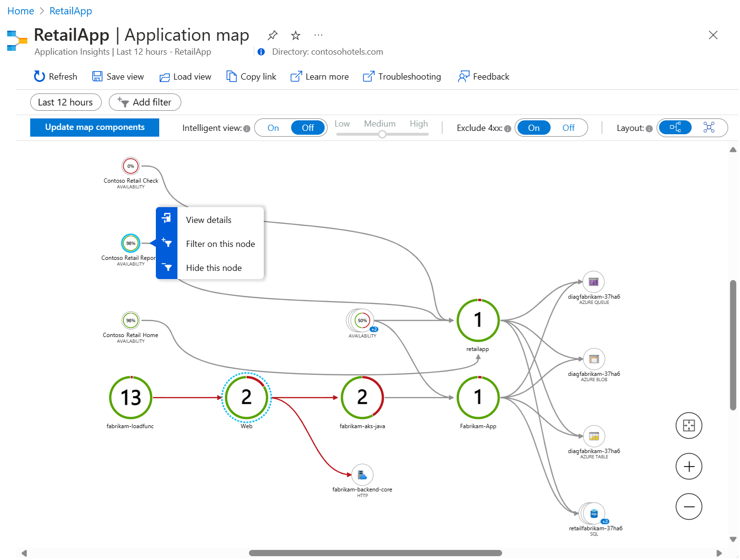The width and height of the screenshot is (740, 560).
Task: Open the more options ellipsis menu
Action: pos(318,35)
